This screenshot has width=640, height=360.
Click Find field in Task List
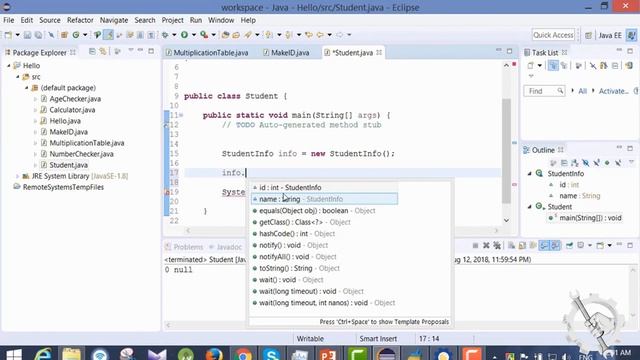pyautogui.click(x=544, y=91)
